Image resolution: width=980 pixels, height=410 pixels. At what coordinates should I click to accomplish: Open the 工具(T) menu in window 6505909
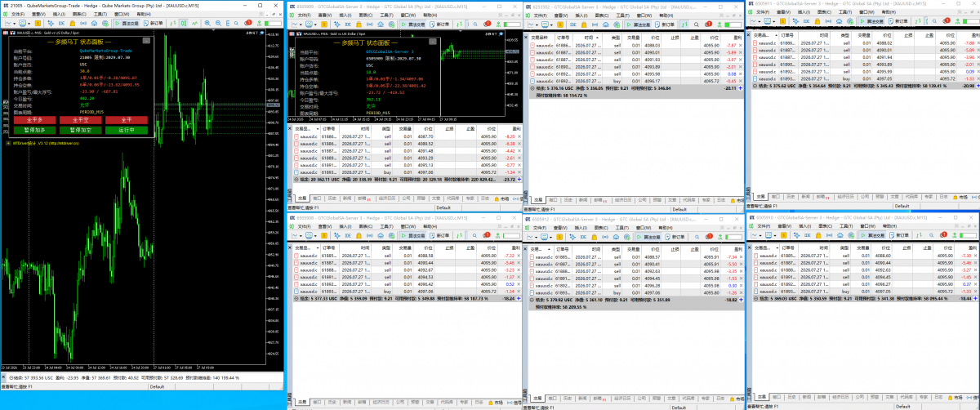click(x=386, y=16)
